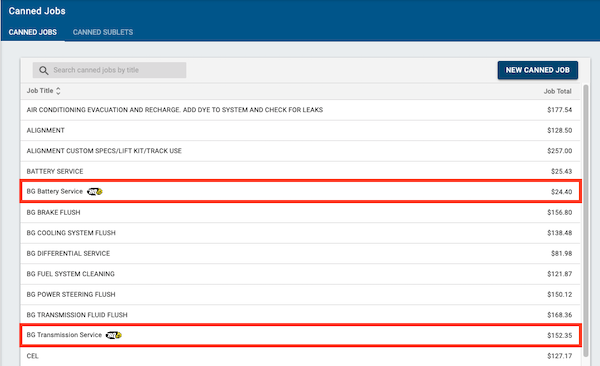Open the BG BRAKE FLUSH job
The width and height of the screenshot is (600, 366).
click(x=300, y=212)
